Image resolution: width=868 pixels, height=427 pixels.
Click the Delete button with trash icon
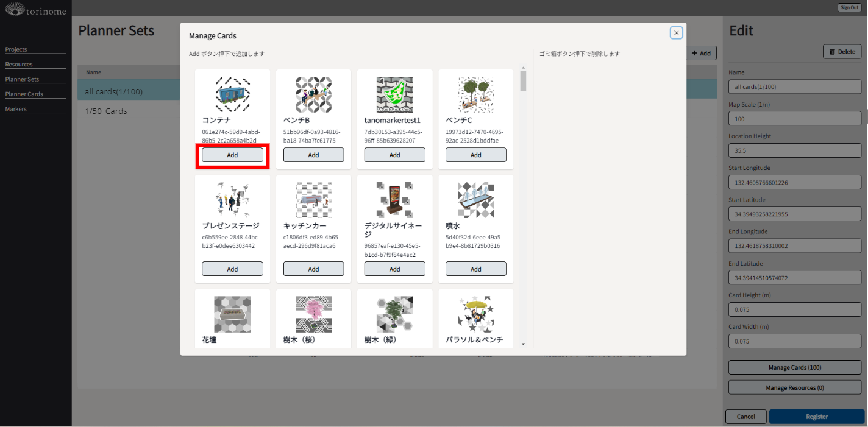[842, 52]
